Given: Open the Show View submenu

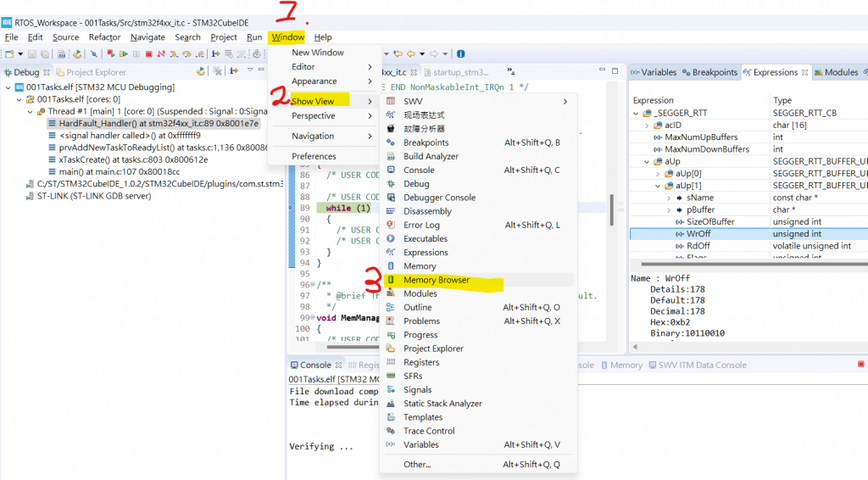Looking at the screenshot, I should coord(324,101).
